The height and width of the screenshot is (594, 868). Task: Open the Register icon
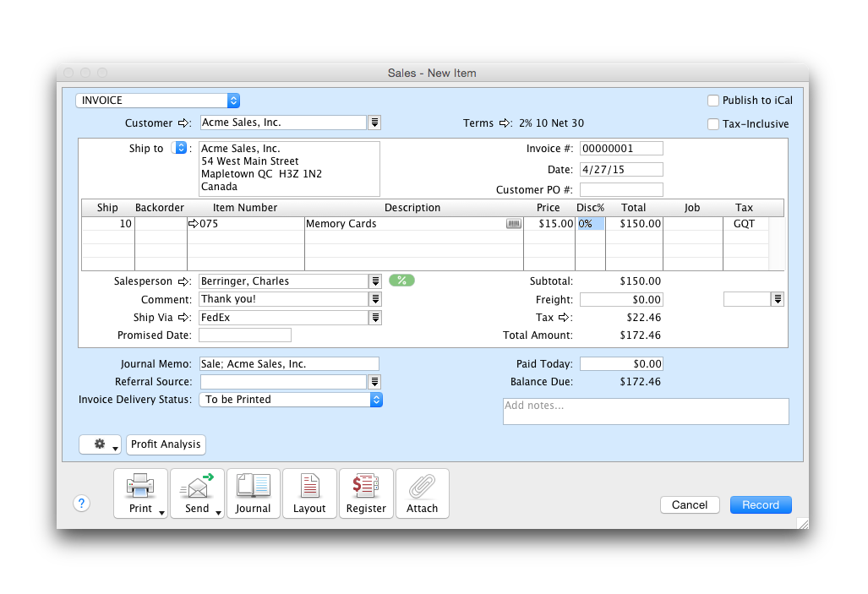point(366,493)
